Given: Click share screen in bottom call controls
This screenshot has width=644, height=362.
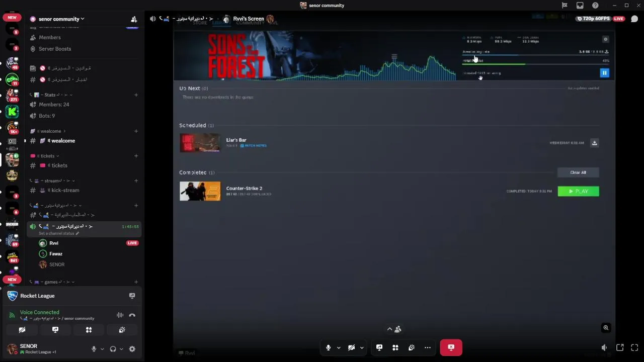Looking at the screenshot, I should [x=379, y=347].
